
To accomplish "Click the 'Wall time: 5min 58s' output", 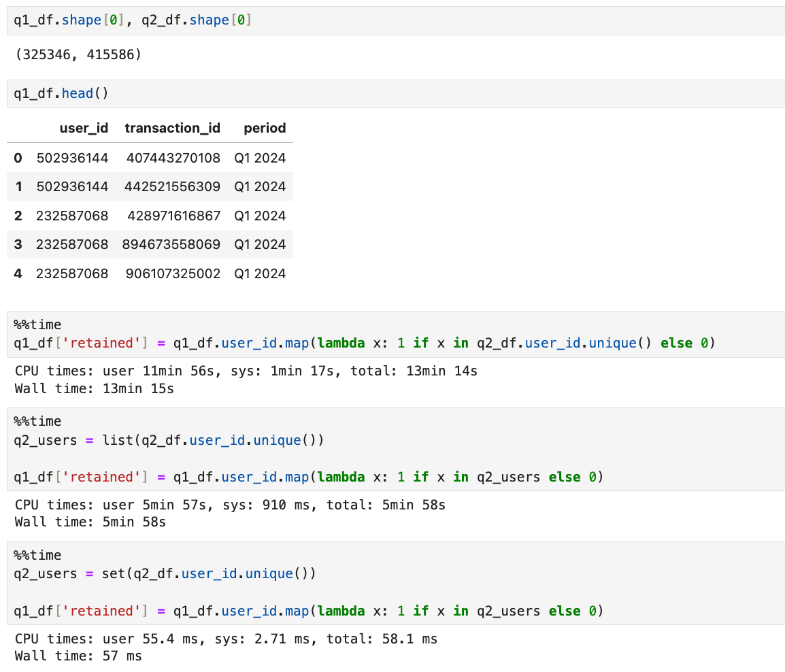I will point(90,522).
